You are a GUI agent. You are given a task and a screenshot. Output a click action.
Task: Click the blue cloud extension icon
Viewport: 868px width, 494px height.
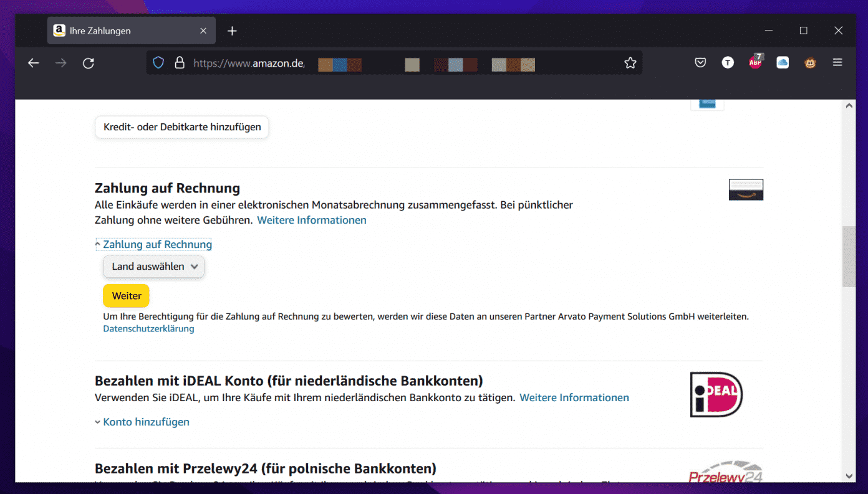pos(783,63)
